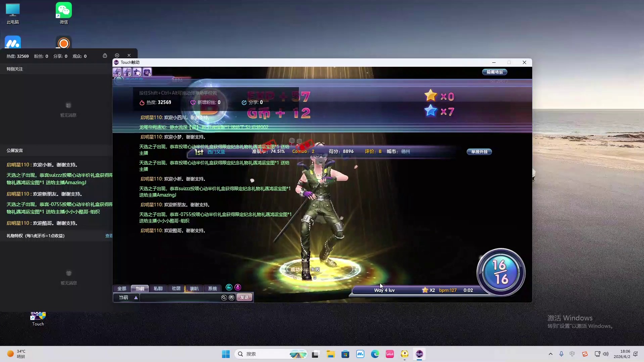Click the 观众: 0 audience stat
Image resolution: width=644 pixels, height=362 pixels.
80,56
